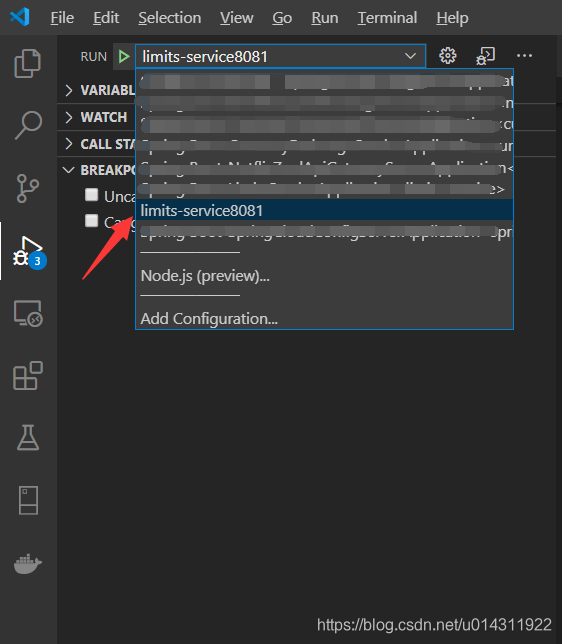Start debugging with the green play button
The width and height of the screenshot is (562, 644).
(124, 56)
